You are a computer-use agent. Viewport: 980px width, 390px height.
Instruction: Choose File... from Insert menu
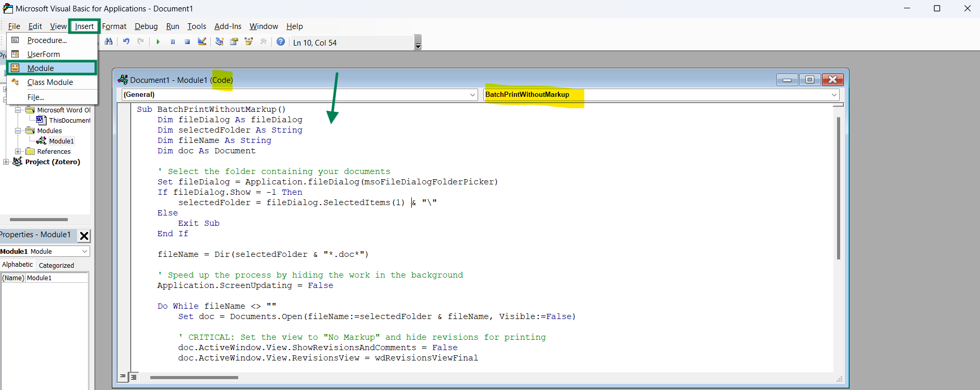click(x=52, y=97)
